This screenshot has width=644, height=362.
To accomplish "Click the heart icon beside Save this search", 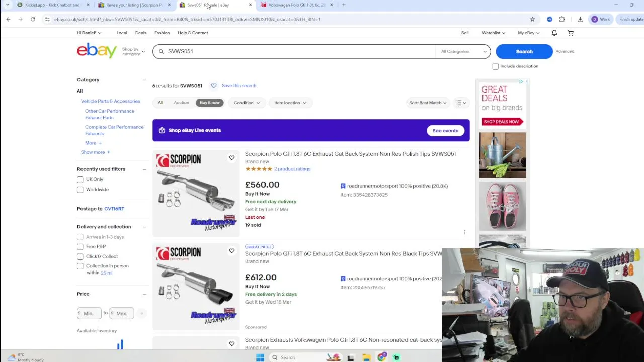I will tap(214, 86).
